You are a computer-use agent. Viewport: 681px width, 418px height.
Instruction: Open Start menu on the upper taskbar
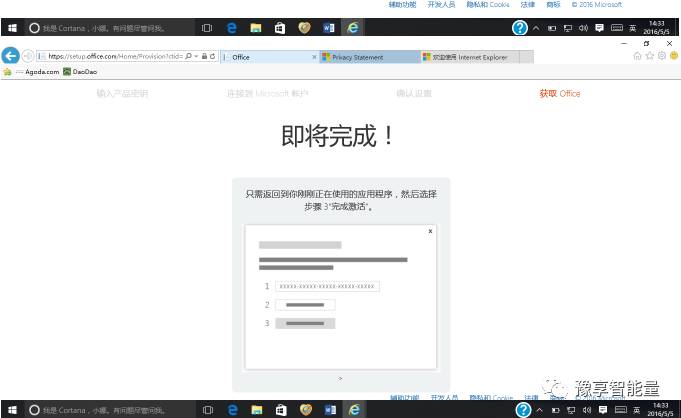coord(12,28)
